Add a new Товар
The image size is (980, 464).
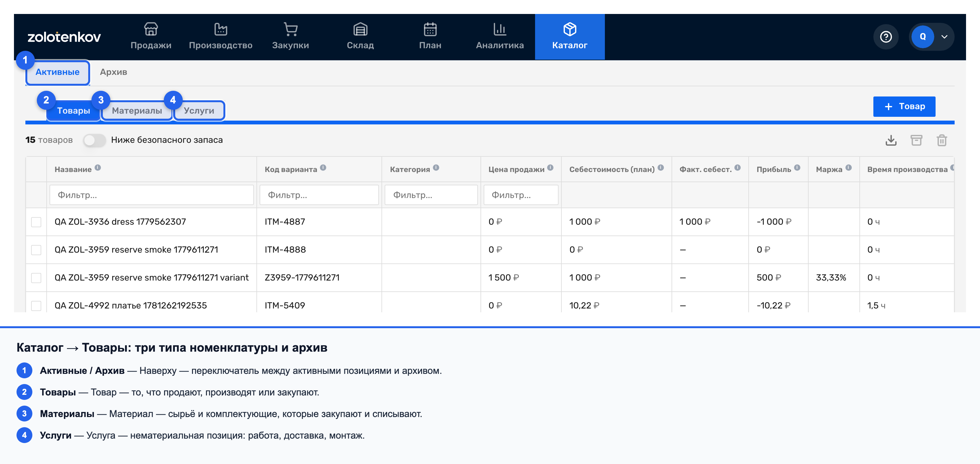tap(904, 107)
